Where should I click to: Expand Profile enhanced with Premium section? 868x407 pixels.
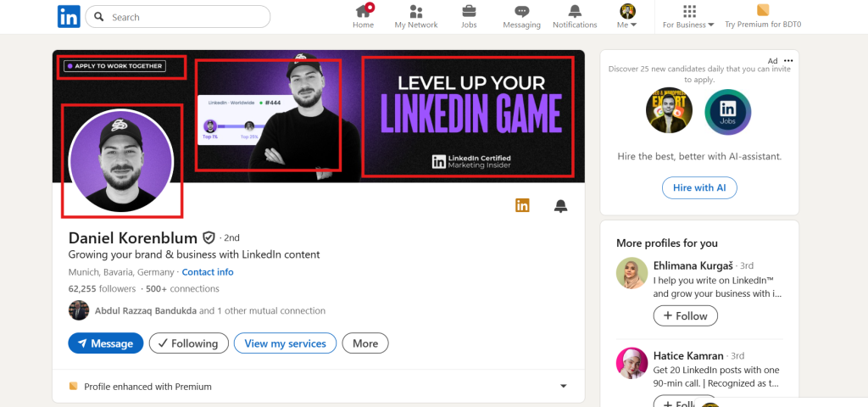click(564, 387)
